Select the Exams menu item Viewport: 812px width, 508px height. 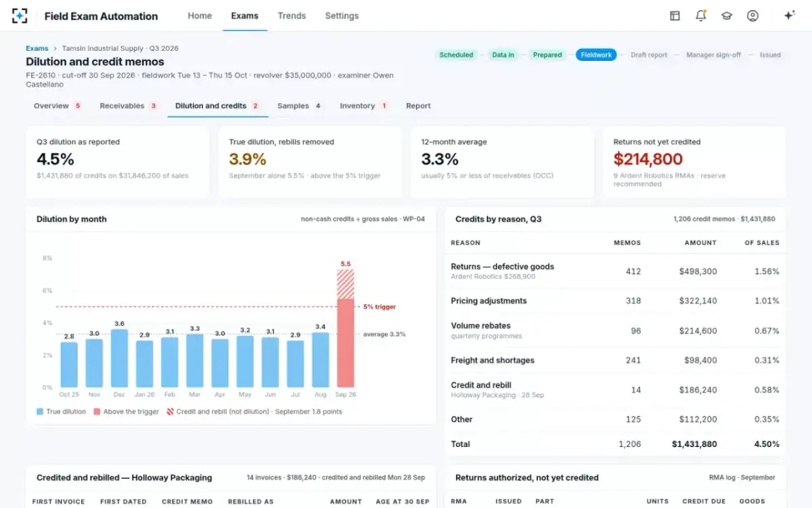click(x=245, y=16)
